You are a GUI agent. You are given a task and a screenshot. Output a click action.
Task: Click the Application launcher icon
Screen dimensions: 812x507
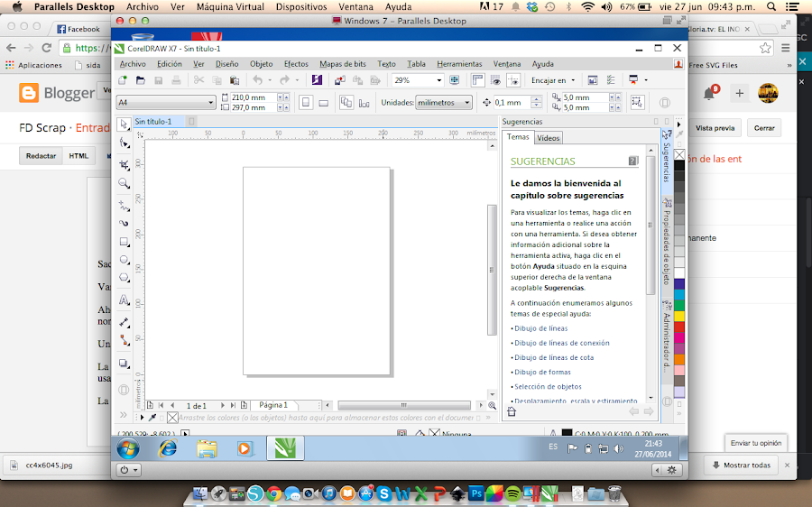[x=633, y=80]
